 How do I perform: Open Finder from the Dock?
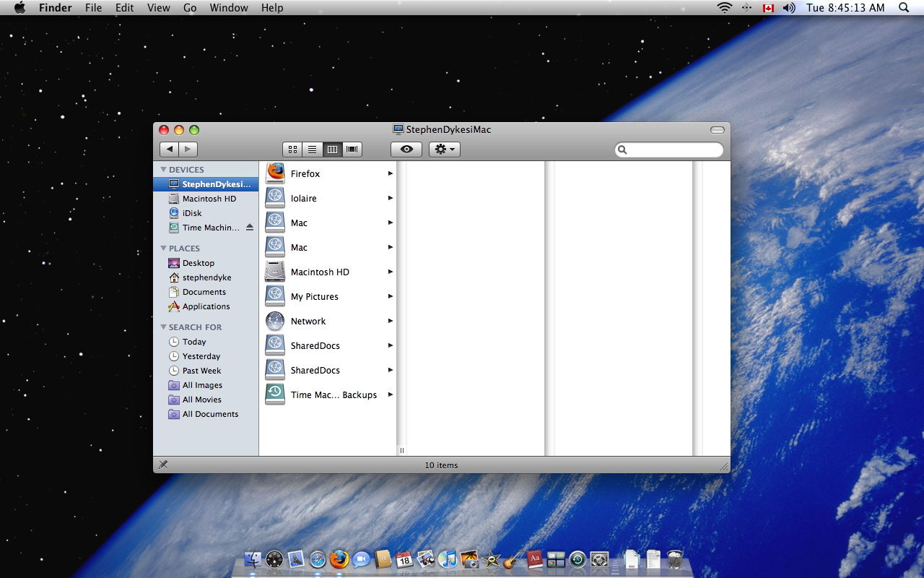253,558
